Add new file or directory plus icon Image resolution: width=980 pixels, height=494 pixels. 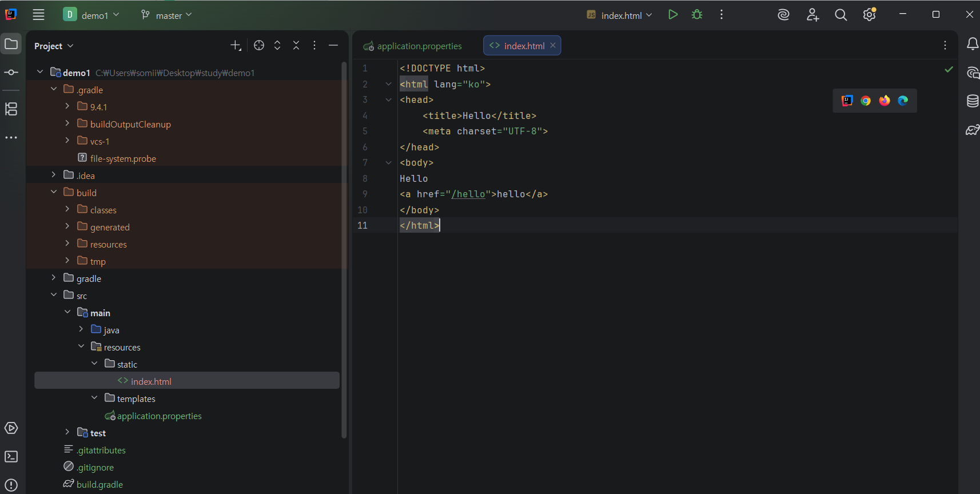point(236,46)
